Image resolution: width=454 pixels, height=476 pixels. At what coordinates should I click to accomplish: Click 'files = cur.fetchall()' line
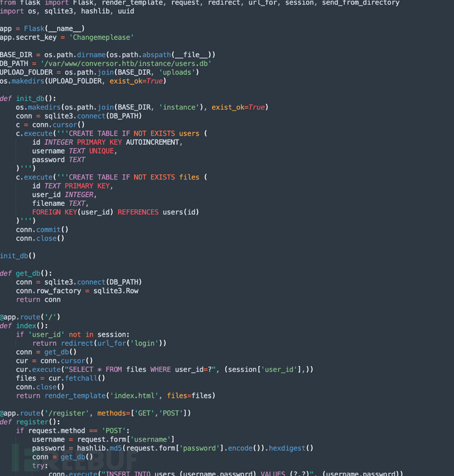click(x=61, y=378)
